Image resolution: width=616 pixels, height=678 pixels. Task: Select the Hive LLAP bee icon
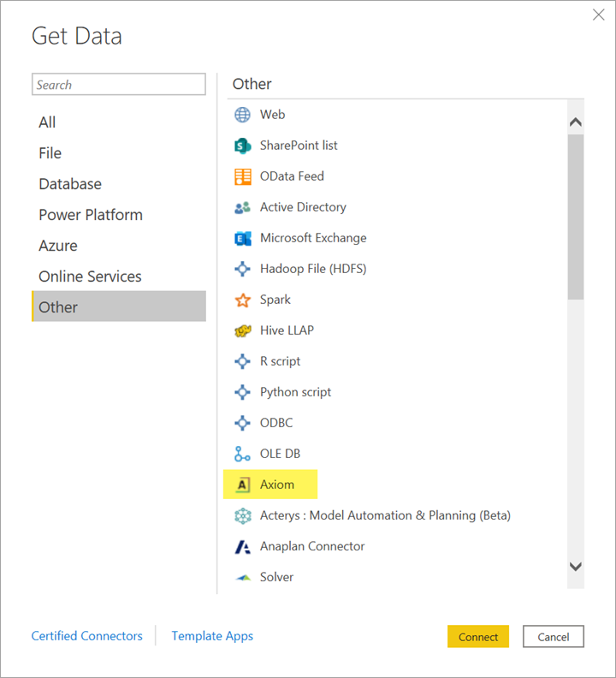coord(243,330)
